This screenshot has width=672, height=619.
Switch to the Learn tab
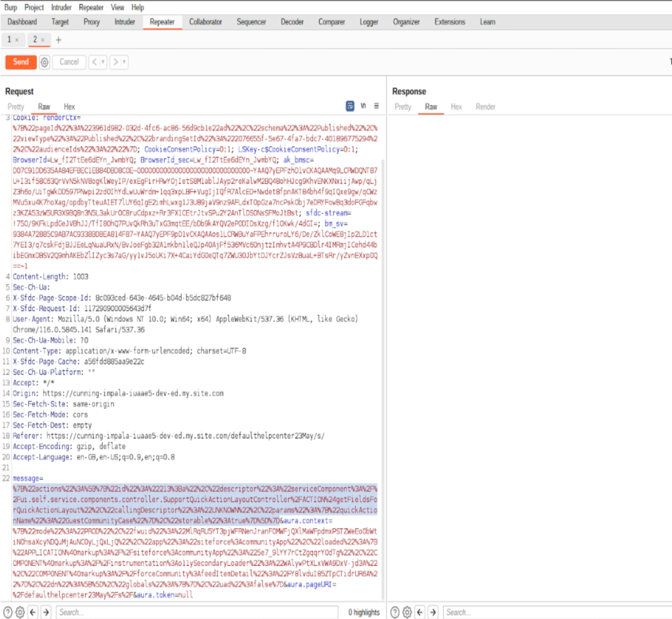click(x=488, y=22)
